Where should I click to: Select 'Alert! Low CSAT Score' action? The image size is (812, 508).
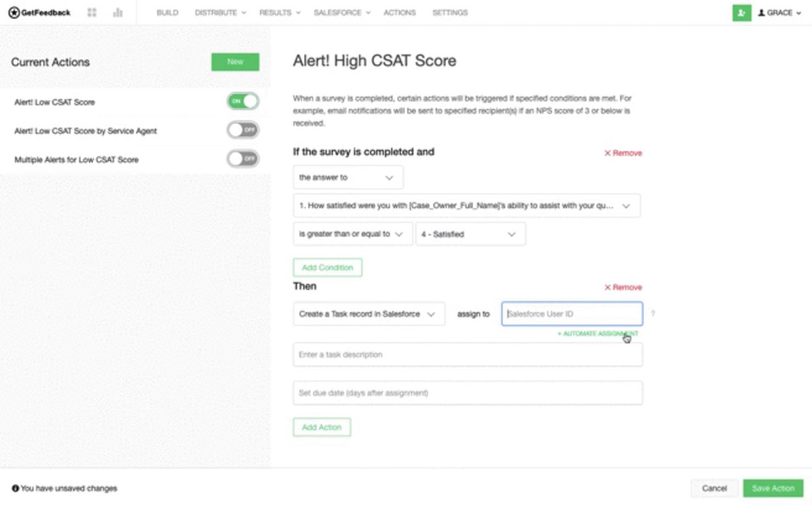click(54, 102)
